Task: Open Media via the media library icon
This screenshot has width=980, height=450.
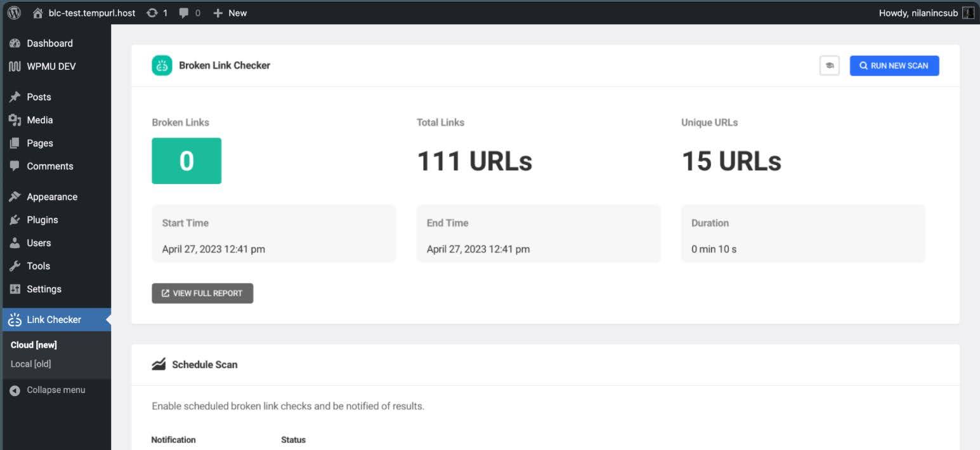Action: pyautogui.click(x=14, y=119)
